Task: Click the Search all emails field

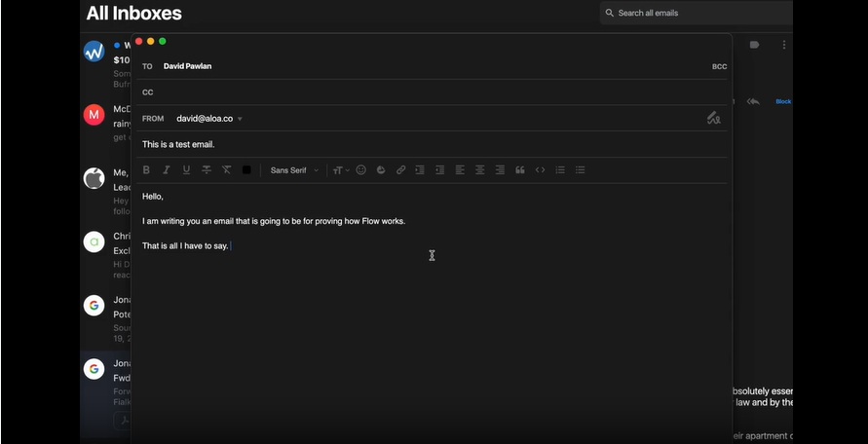Action: (x=697, y=13)
